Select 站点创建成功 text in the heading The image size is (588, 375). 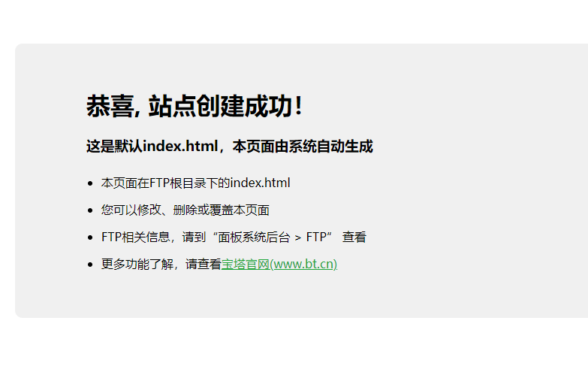pyautogui.click(x=220, y=106)
